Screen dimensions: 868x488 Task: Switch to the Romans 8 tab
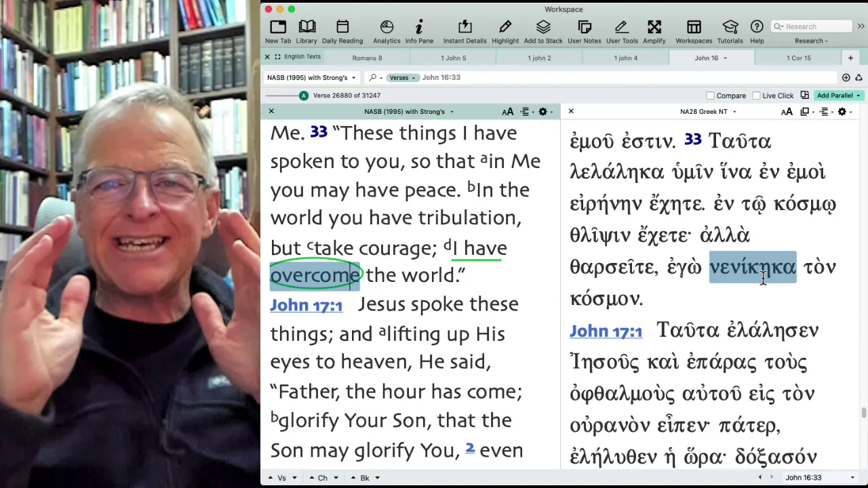(x=367, y=58)
